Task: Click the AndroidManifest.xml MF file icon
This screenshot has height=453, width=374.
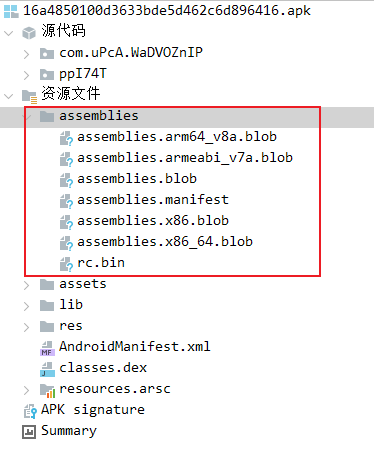Action: point(47,348)
